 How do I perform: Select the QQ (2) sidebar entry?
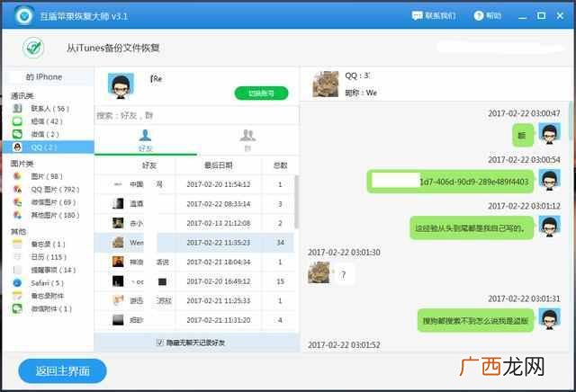coord(48,147)
